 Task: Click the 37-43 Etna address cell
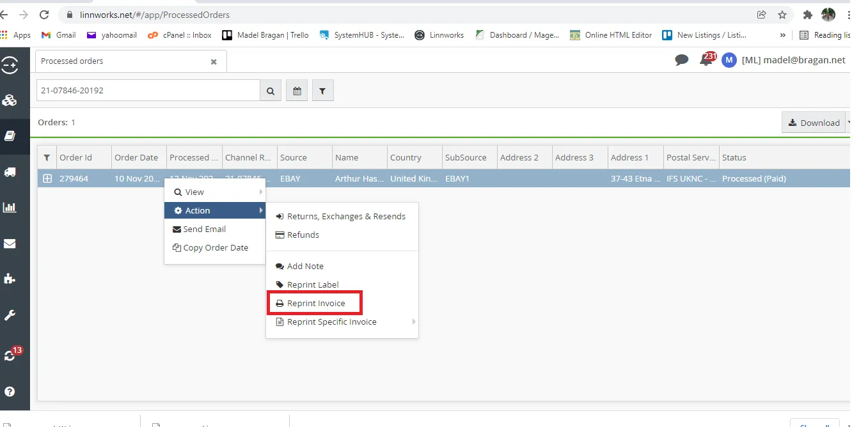pyautogui.click(x=636, y=178)
